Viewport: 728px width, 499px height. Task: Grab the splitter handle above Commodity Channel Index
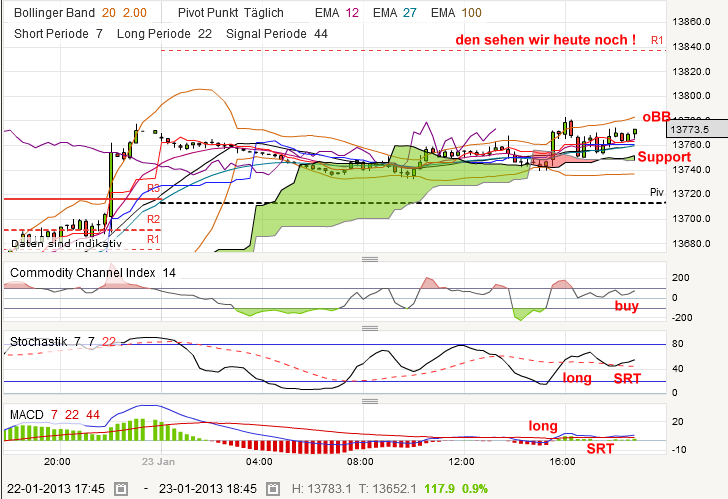370,259
